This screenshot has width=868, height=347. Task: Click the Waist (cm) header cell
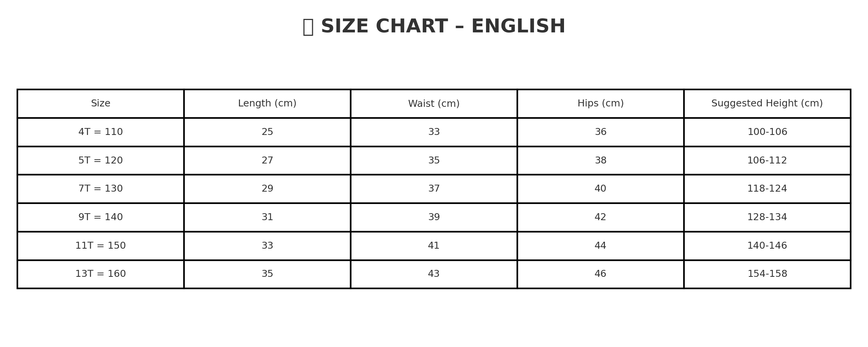coord(434,104)
